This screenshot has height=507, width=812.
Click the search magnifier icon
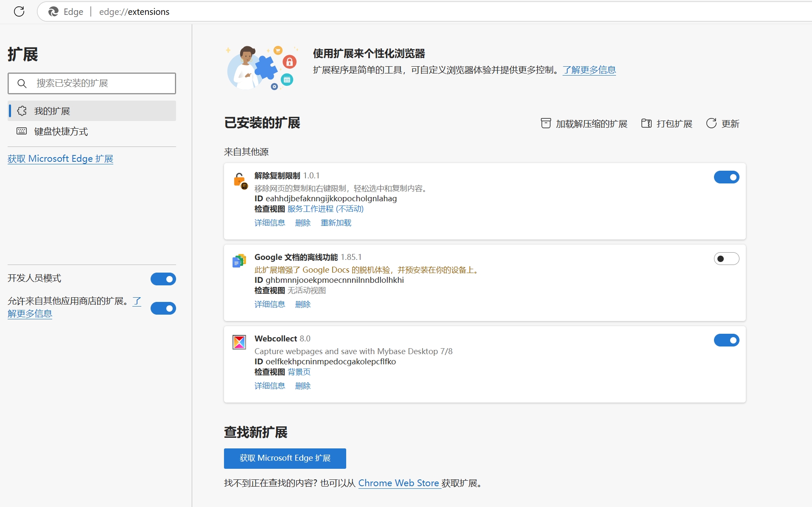click(22, 83)
